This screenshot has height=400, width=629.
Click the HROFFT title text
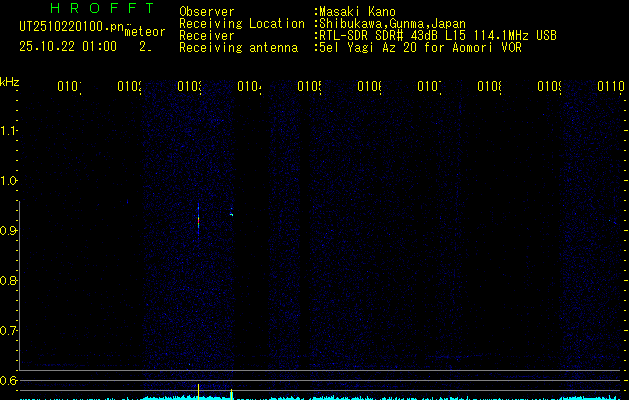click(x=102, y=8)
